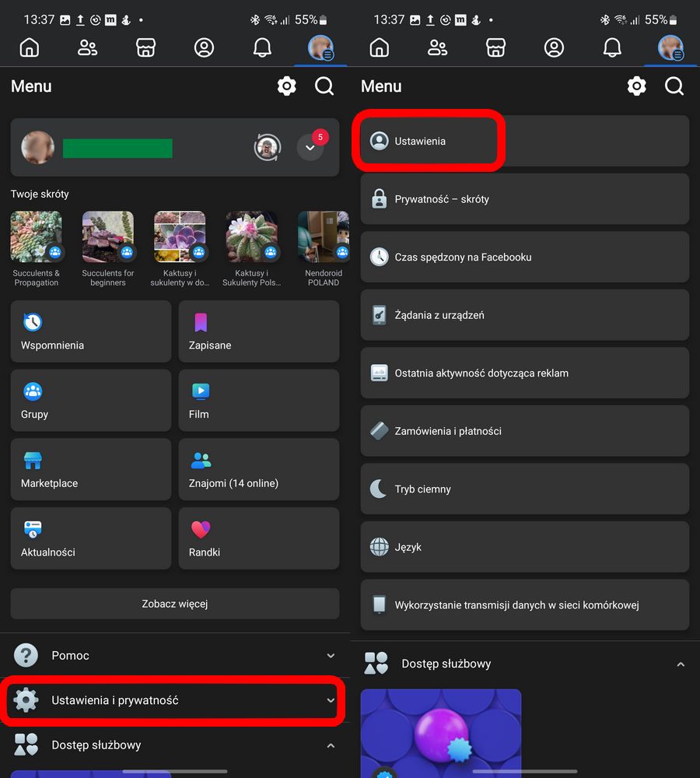Tap Home icon in right screen
Viewport: 700px width, 778px height.
(380, 47)
